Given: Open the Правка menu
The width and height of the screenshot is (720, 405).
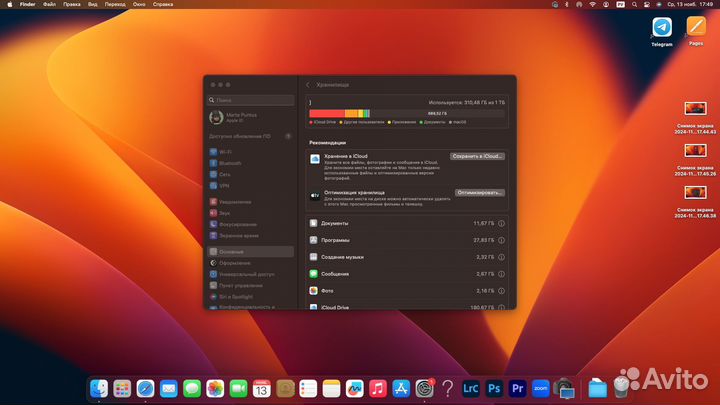Looking at the screenshot, I should (x=72, y=4).
